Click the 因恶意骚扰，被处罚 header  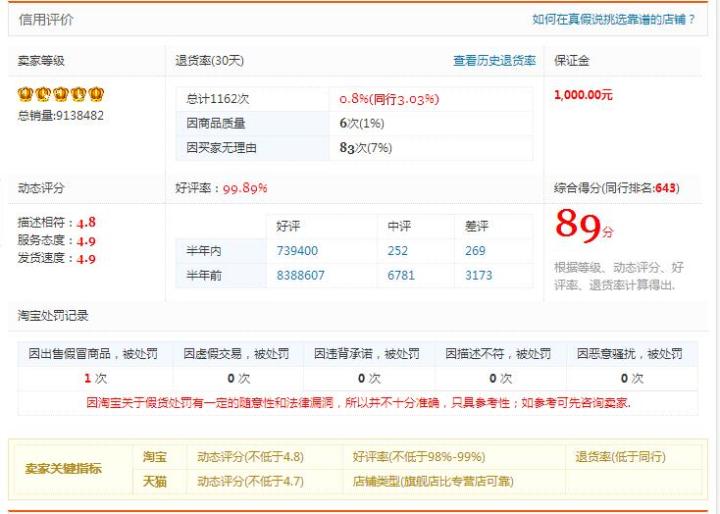pyautogui.click(x=630, y=354)
